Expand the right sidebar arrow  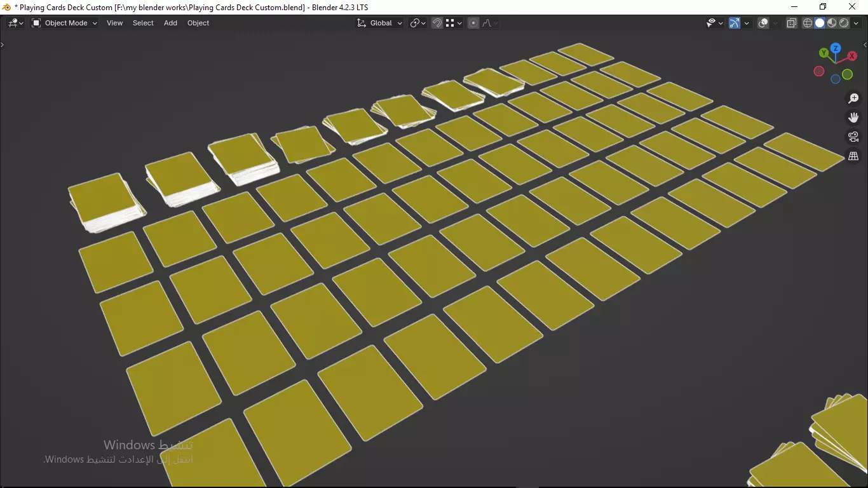tap(865, 45)
